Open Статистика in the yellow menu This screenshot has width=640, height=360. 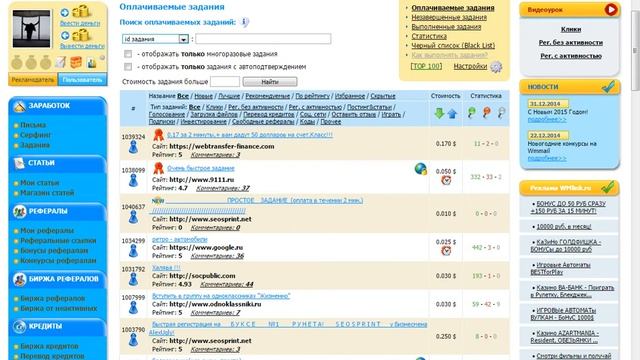429,36
